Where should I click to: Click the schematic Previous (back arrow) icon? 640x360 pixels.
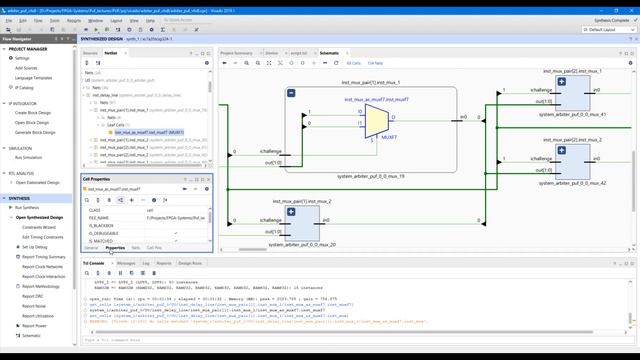coord(224,63)
